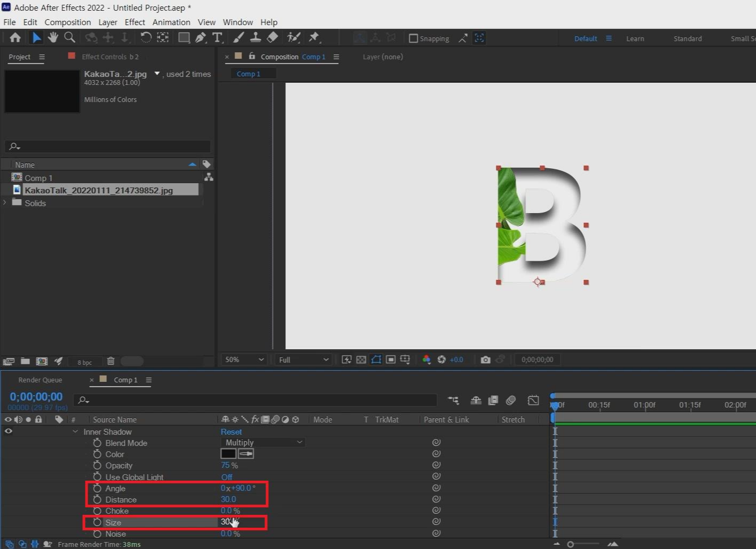The width and height of the screenshot is (756, 549).
Task: Click Reset for Inner Shadow
Action: point(231,432)
